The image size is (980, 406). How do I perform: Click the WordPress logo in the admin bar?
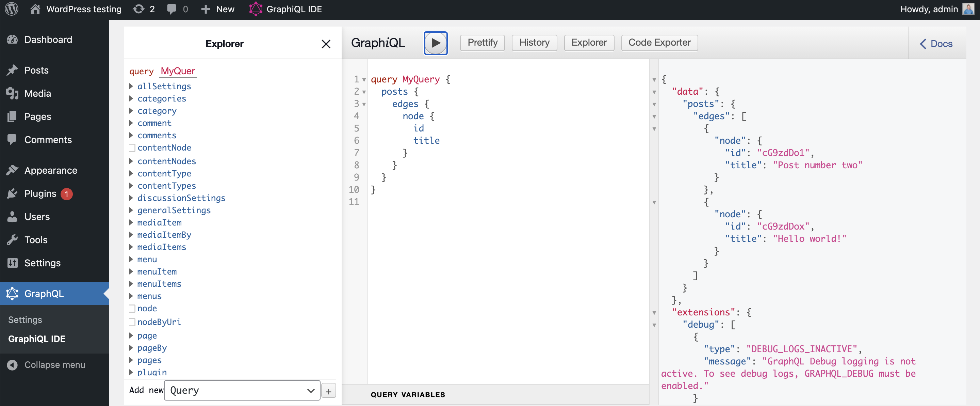coord(12,9)
